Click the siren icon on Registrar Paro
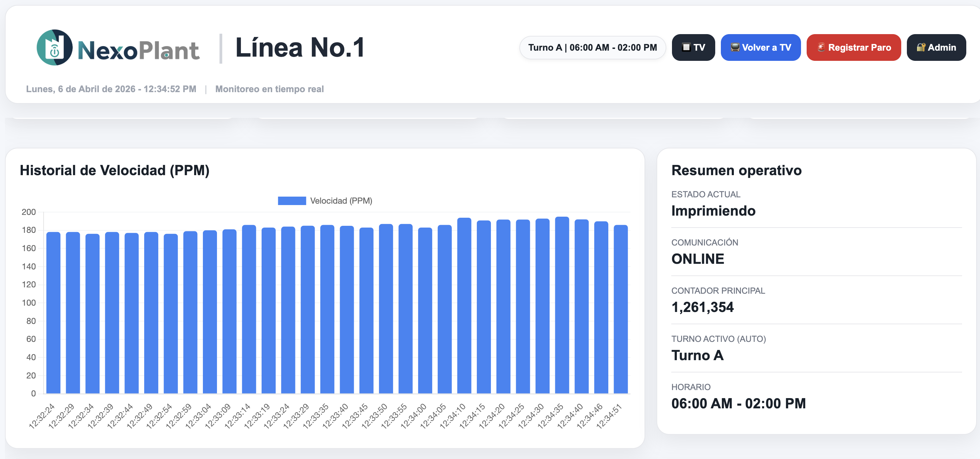The image size is (980, 459). pyautogui.click(x=821, y=47)
